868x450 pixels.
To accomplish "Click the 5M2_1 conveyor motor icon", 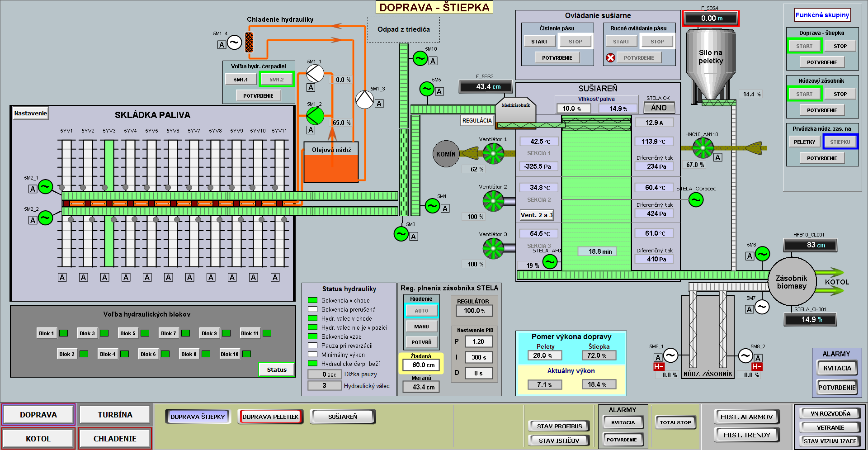I will click(x=45, y=186).
